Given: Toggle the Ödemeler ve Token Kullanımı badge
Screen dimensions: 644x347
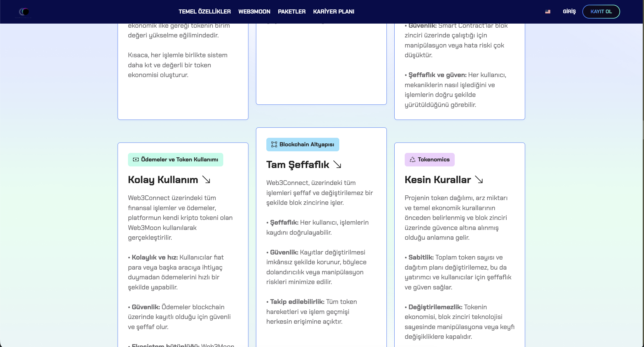Looking at the screenshot, I should (x=175, y=160).
